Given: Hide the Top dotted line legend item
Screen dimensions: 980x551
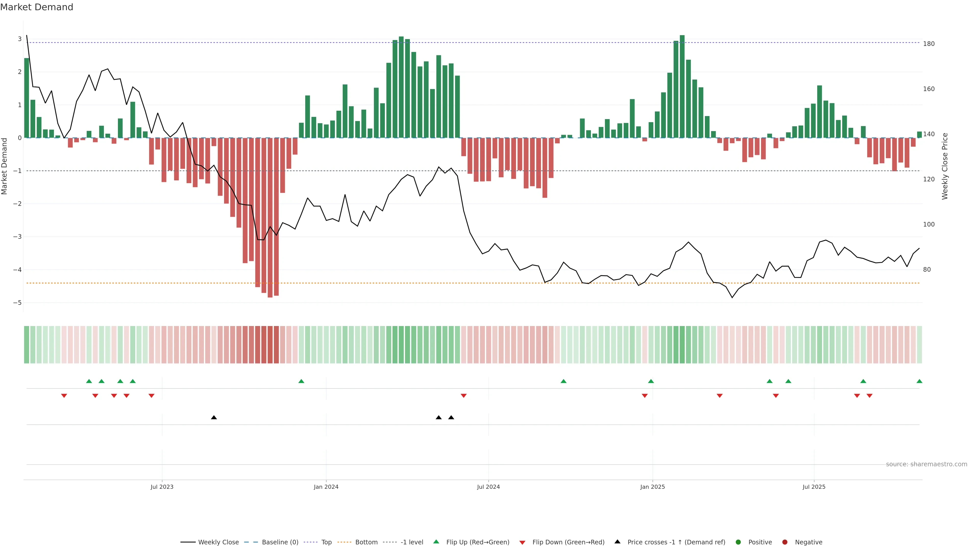Looking at the screenshot, I should (x=326, y=542).
